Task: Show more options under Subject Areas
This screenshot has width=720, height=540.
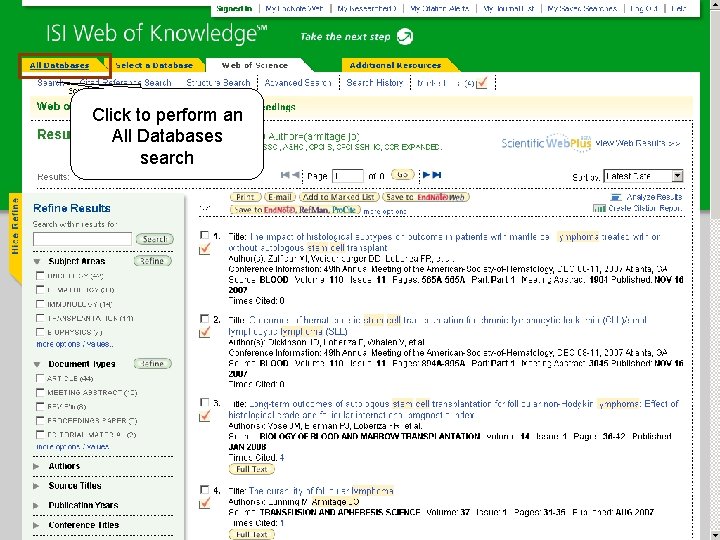Action: pyautogui.click(x=74, y=344)
